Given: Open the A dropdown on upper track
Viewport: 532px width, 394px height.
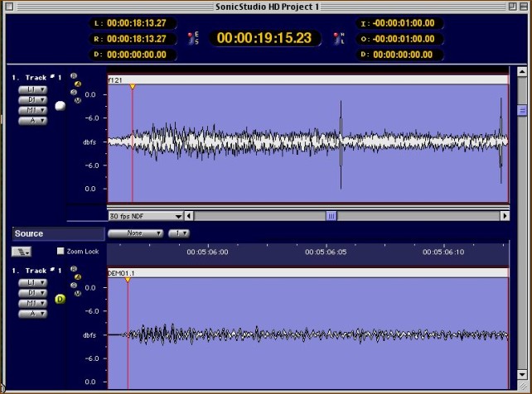Looking at the screenshot, I should tap(32, 120).
